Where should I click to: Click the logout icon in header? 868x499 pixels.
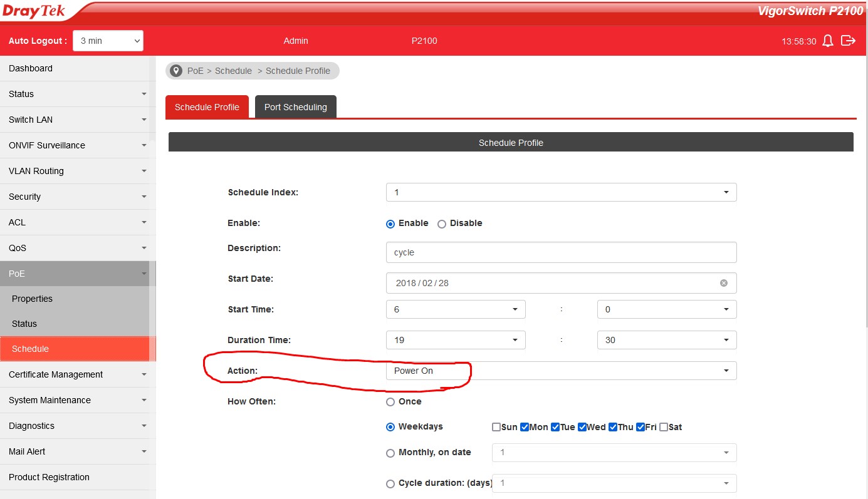[848, 41]
